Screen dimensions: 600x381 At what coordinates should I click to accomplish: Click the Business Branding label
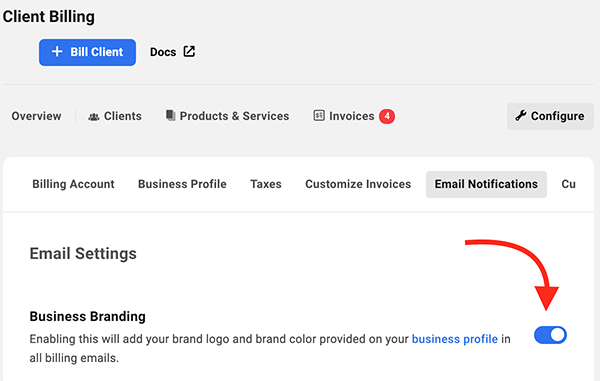tap(87, 316)
